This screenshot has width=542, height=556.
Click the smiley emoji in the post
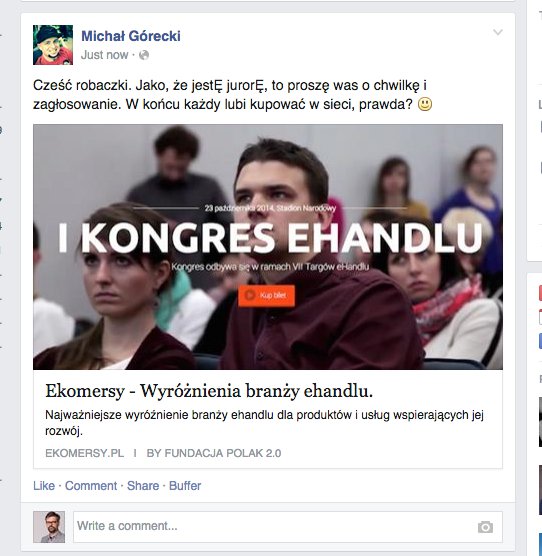coord(425,104)
